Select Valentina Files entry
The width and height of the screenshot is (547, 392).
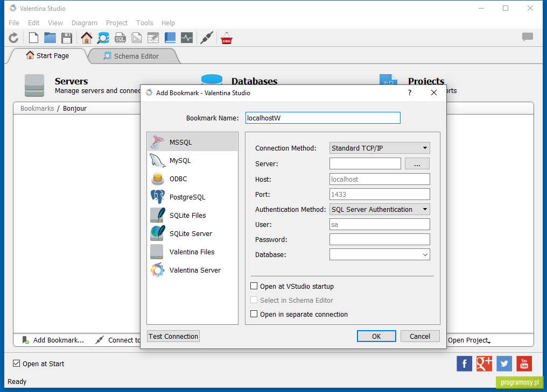point(193,252)
